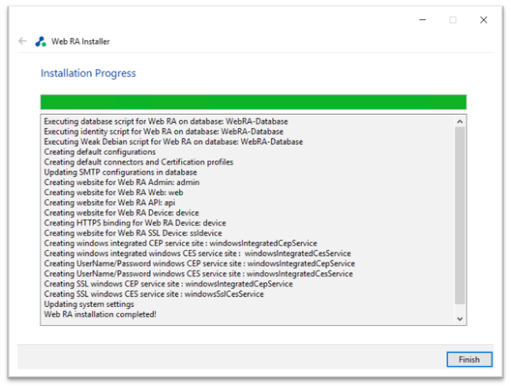Select the 'Updating SMTP configurations in database' line
The height and width of the screenshot is (388, 511).
coord(120,172)
